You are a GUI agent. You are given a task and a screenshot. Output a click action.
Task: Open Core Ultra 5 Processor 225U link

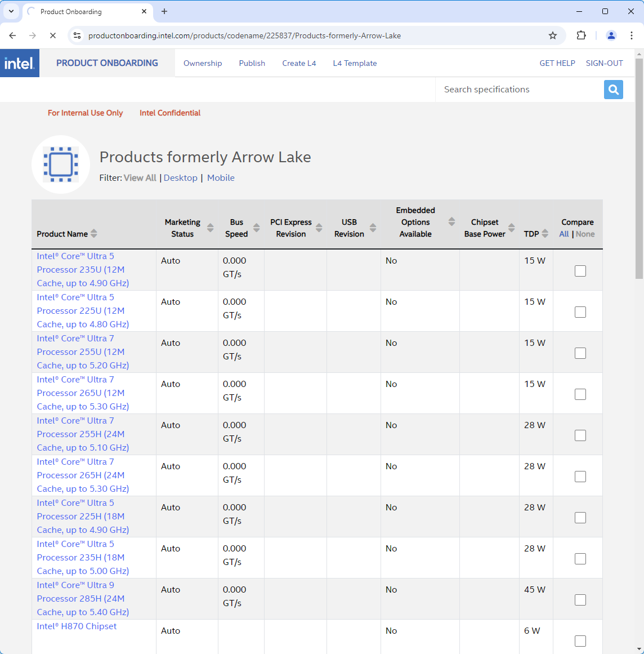[x=83, y=311]
